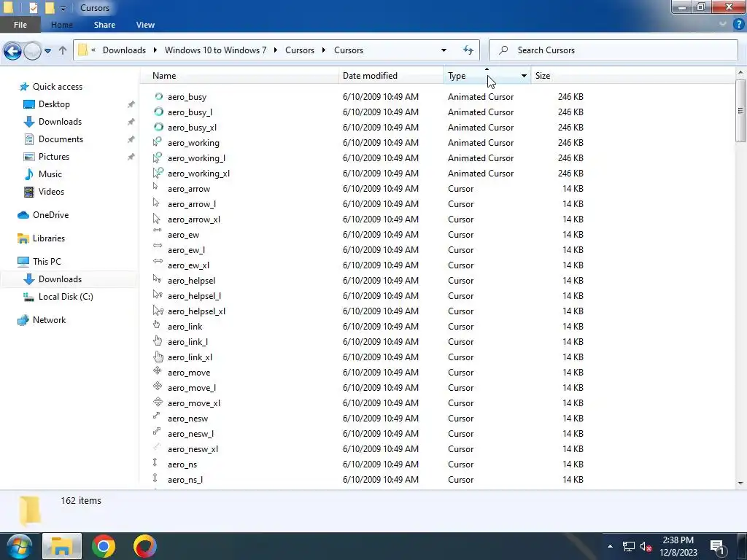Select OneDrive in navigation pane
747x560 pixels.
click(50, 215)
